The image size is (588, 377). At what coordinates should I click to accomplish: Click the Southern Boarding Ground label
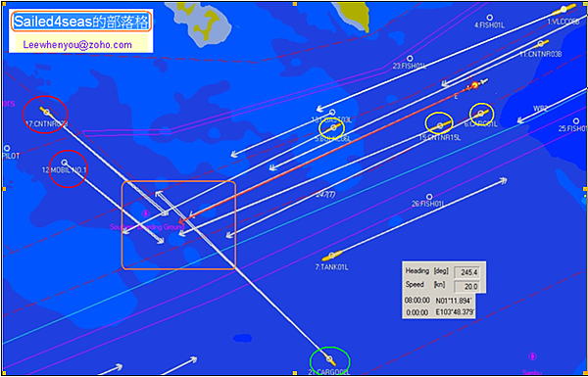tap(147, 227)
